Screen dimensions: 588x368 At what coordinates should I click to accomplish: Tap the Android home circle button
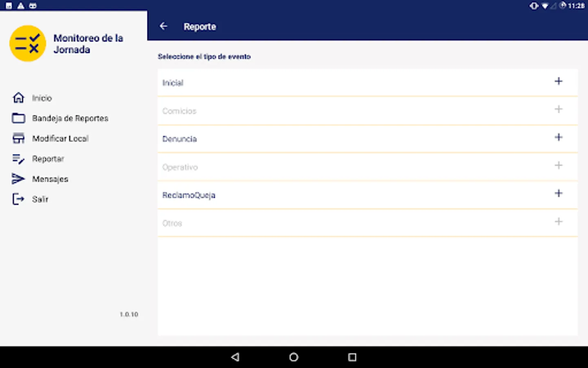[x=294, y=357]
